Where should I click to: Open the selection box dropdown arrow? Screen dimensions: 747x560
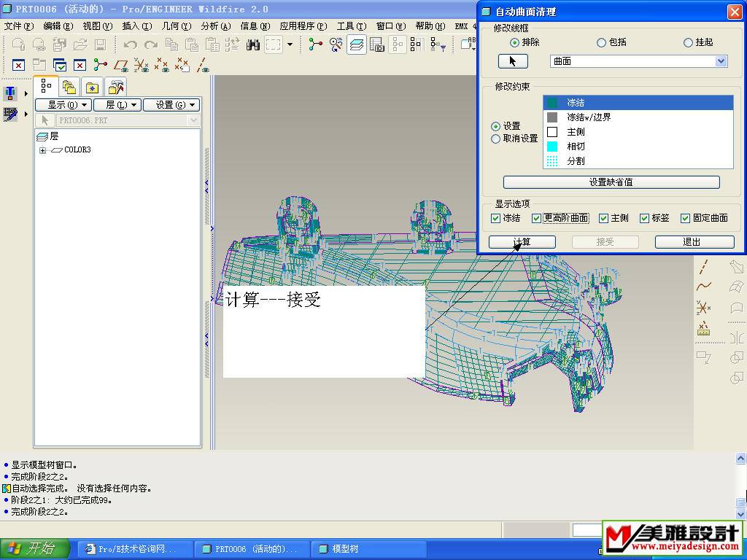[290, 44]
